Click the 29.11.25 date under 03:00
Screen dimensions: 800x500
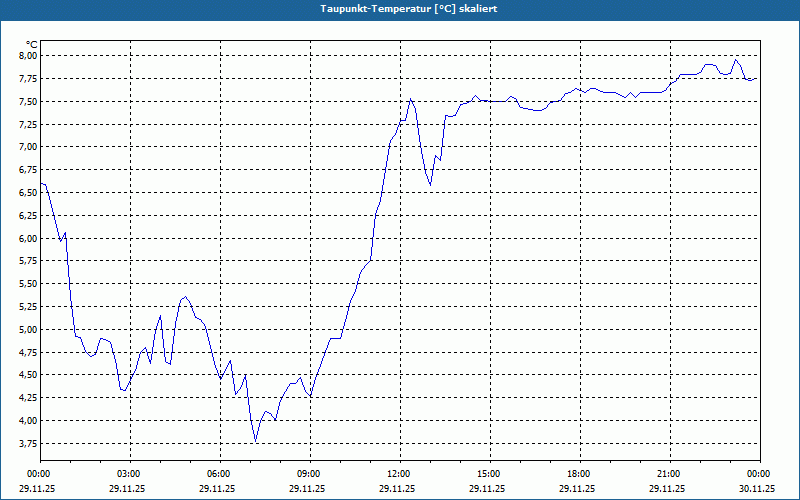point(127,488)
